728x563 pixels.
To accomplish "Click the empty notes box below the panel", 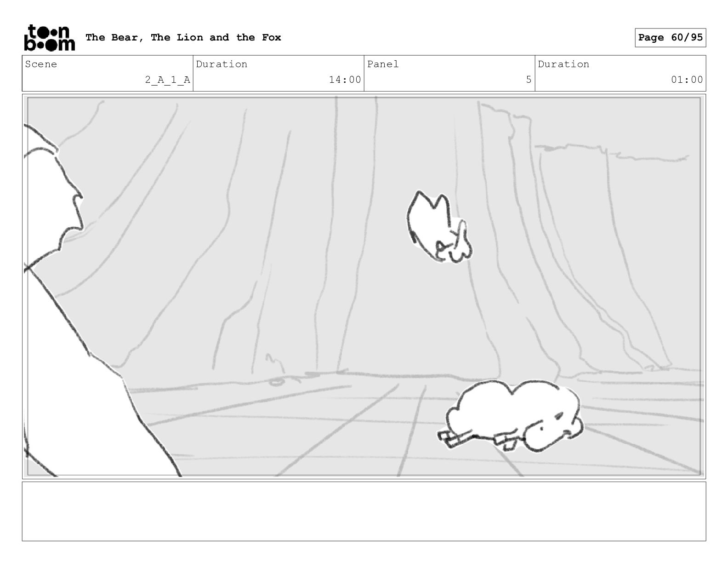I will coord(364,511).
